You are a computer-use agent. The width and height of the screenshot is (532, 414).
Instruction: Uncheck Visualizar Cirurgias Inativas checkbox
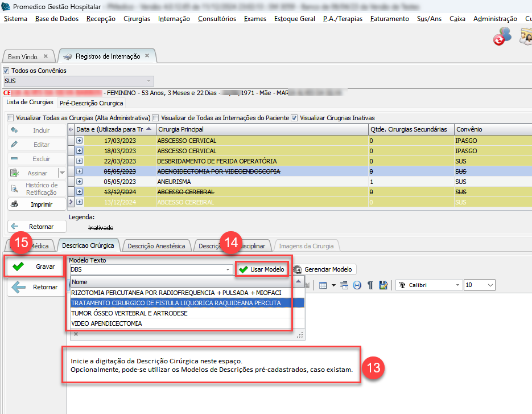pos(294,118)
